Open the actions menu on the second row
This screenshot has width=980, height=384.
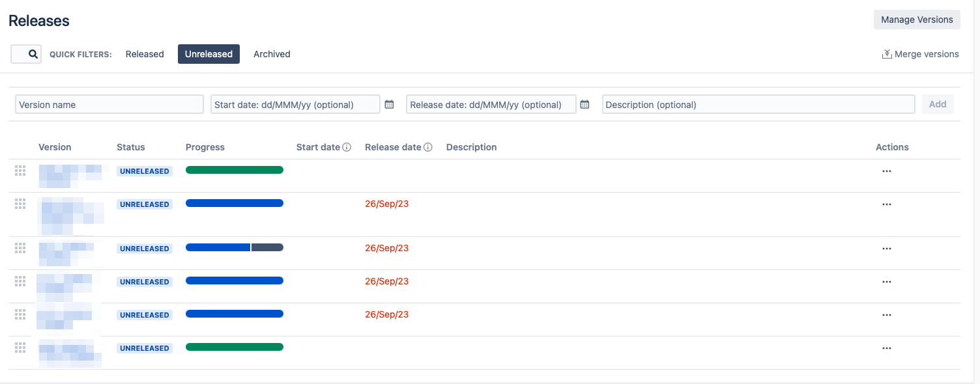pyautogui.click(x=887, y=204)
